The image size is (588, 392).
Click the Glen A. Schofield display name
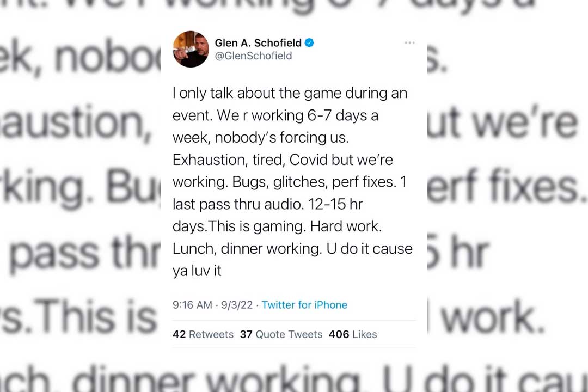258,43
